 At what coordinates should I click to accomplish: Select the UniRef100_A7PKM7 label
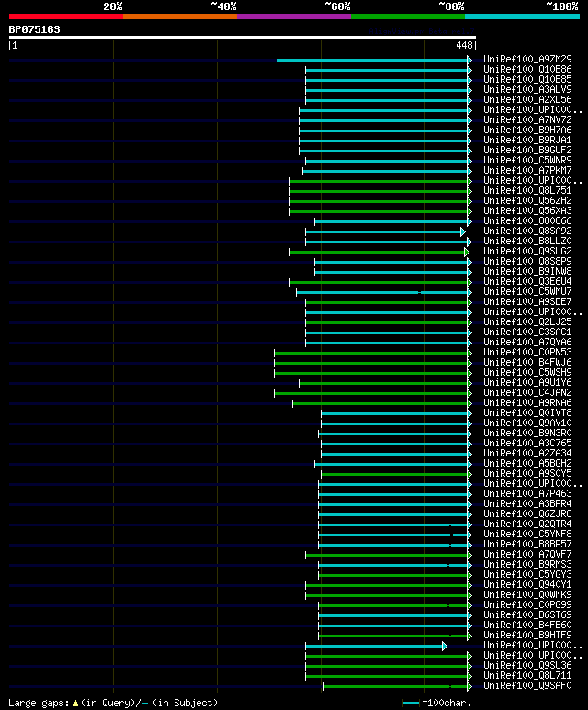tap(527, 170)
